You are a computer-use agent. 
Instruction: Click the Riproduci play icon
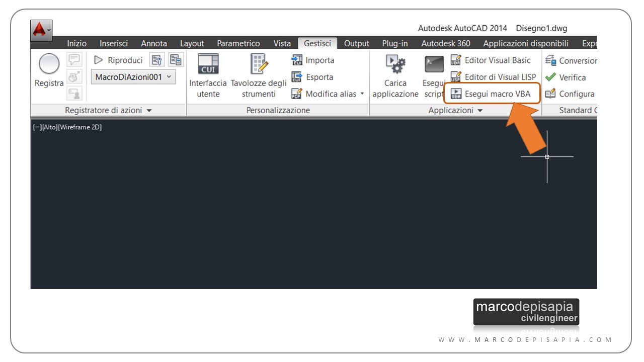pyautogui.click(x=99, y=60)
